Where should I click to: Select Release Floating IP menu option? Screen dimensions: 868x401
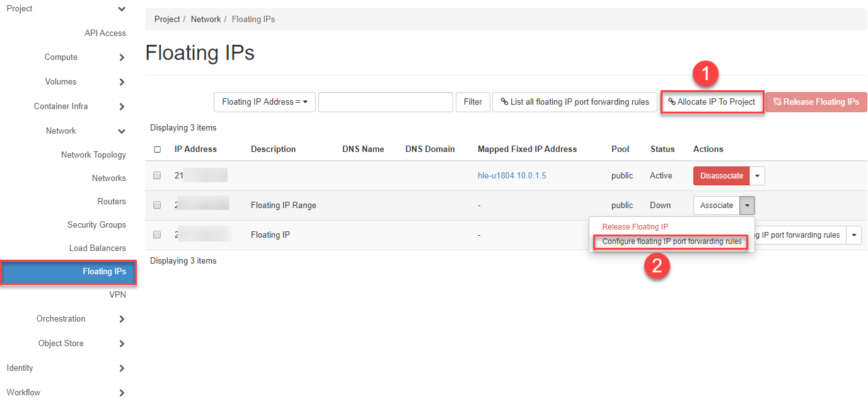pos(635,227)
